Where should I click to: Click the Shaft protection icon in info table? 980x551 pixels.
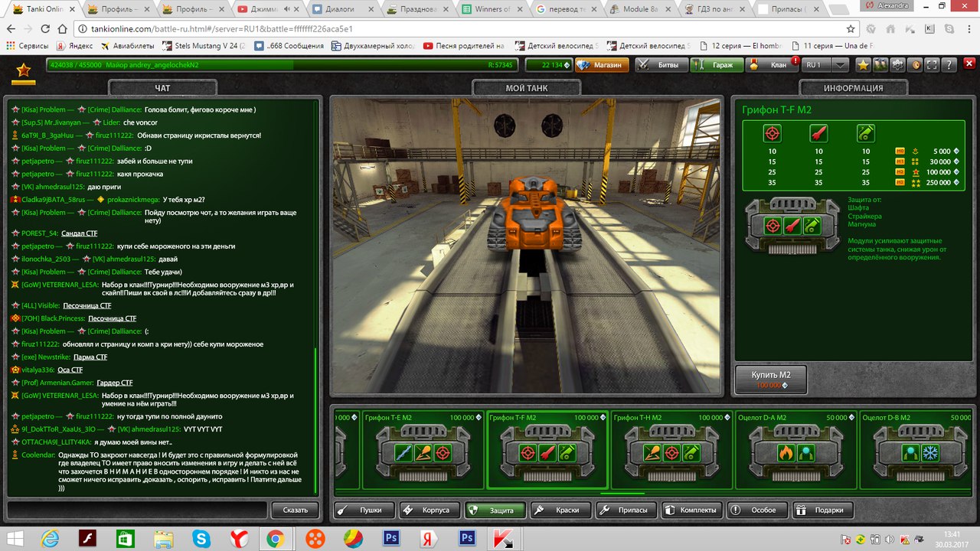click(772, 133)
